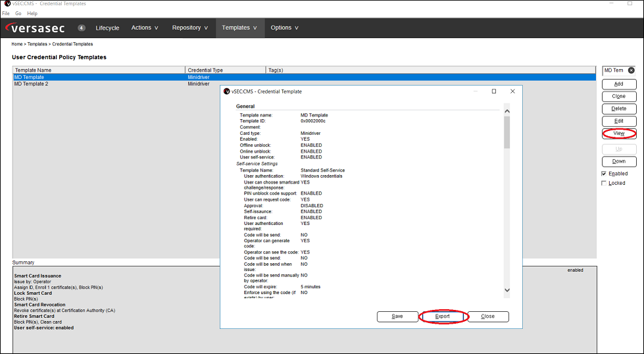The width and height of the screenshot is (644, 354).
Task: Click Export in the Credential Template dialog
Action: click(442, 316)
